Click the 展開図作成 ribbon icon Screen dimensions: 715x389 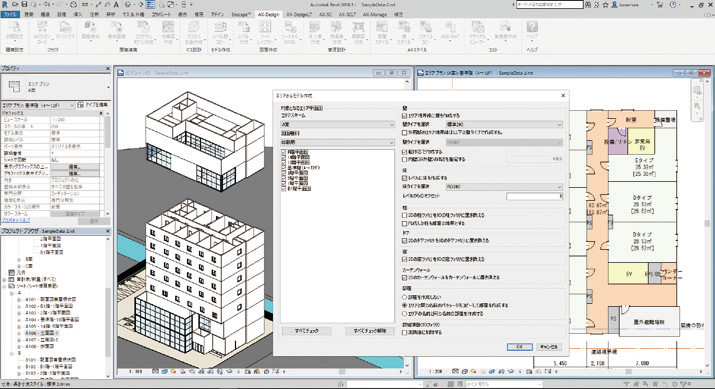click(x=358, y=31)
